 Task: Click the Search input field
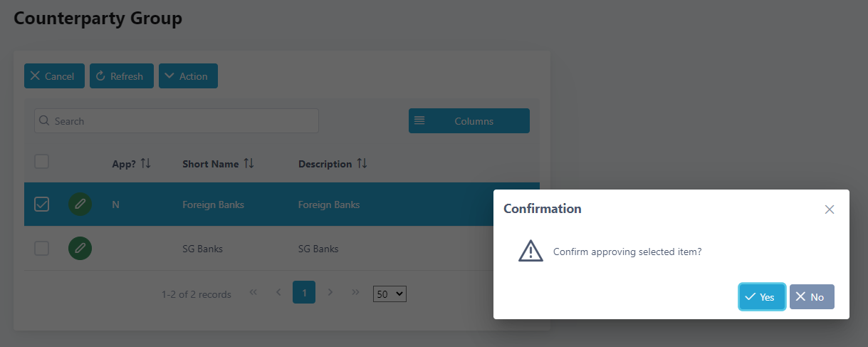coord(177,121)
